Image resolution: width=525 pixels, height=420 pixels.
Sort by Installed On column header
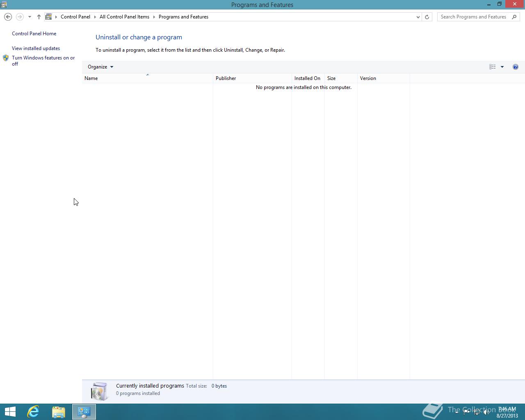coord(308,78)
